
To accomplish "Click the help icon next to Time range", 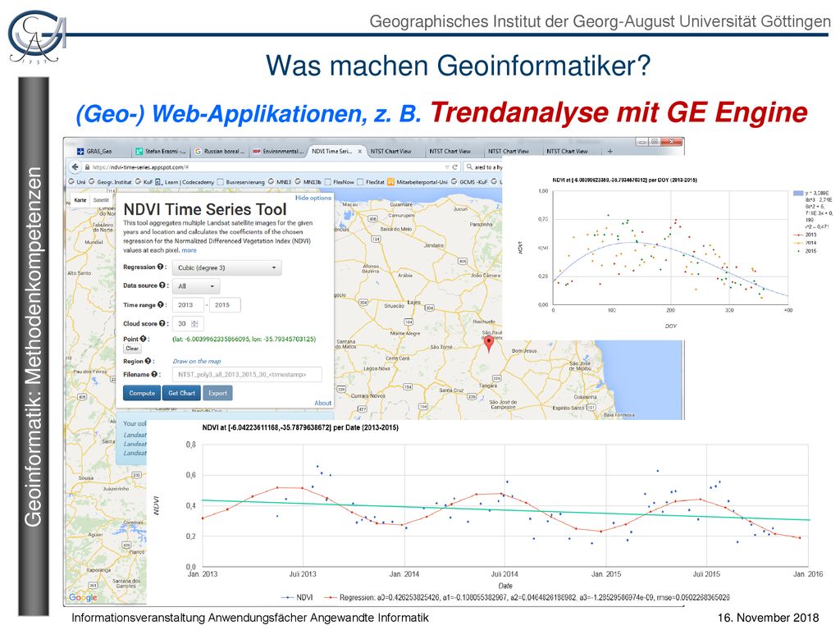I will coord(160,305).
